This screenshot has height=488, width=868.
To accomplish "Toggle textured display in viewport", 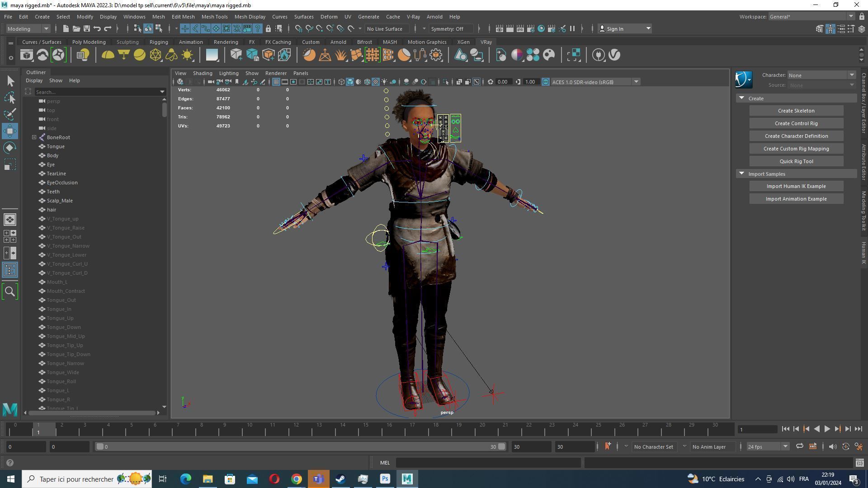I will pos(376,82).
